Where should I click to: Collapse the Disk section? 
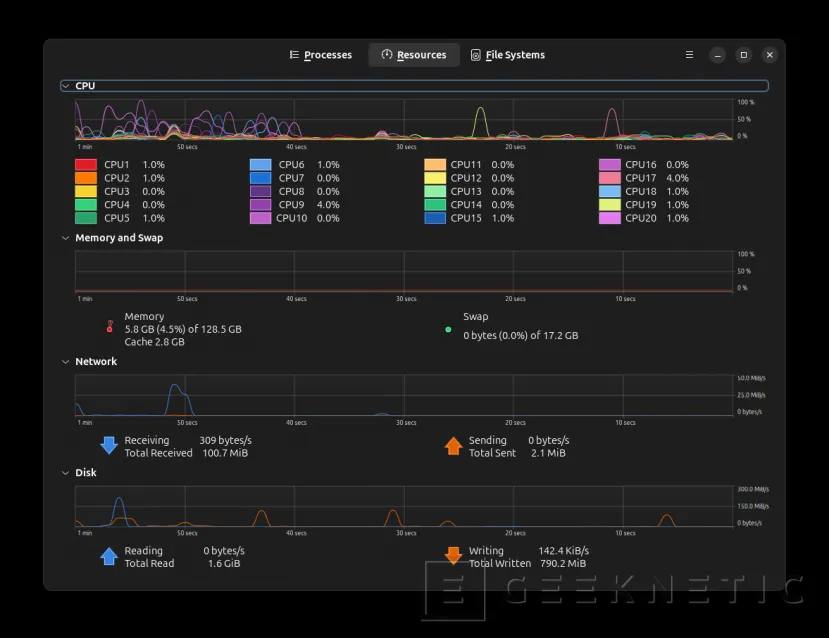click(x=66, y=473)
